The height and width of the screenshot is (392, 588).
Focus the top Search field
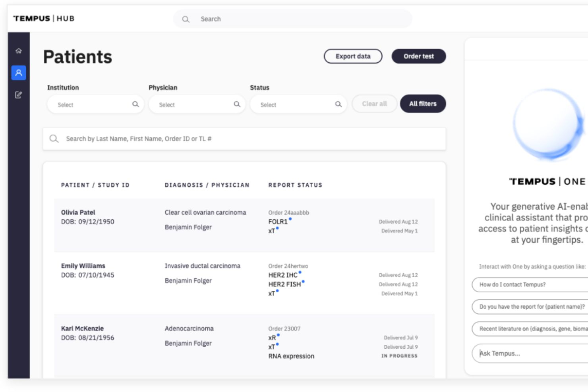pyautogui.click(x=292, y=19)
